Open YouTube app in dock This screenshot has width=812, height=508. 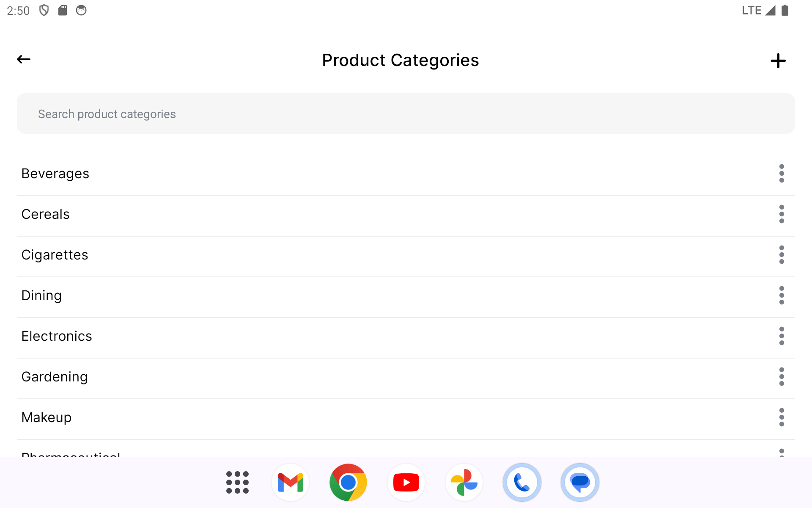click(x=406, y=482)
